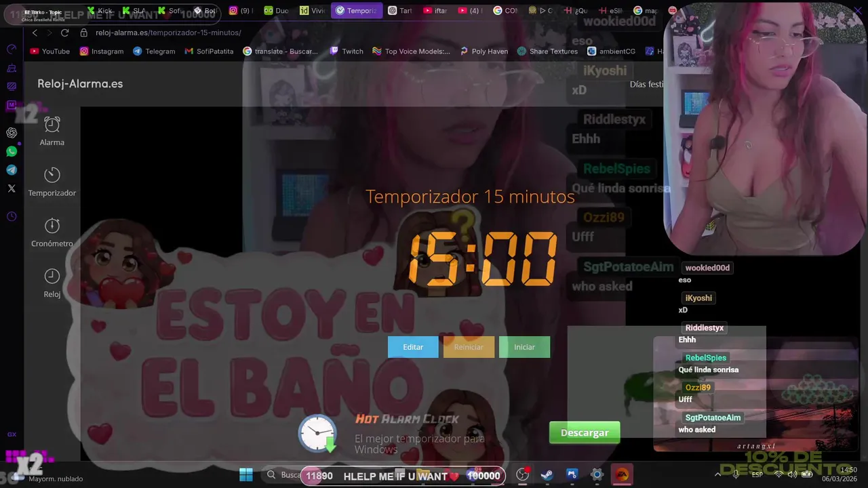Switch to the Tart tab
This screenshot has width=868, height=488.
point(399,11)
